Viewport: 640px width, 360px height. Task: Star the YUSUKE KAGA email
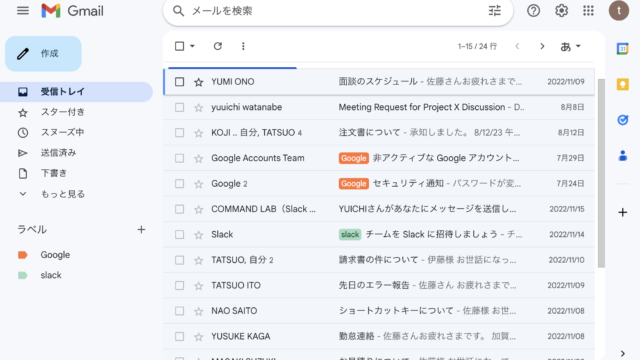(x=198, y=337)
